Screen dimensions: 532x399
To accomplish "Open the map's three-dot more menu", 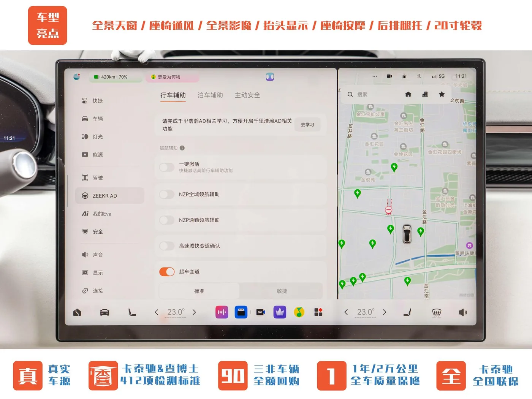I will click(x=375, y=76).
